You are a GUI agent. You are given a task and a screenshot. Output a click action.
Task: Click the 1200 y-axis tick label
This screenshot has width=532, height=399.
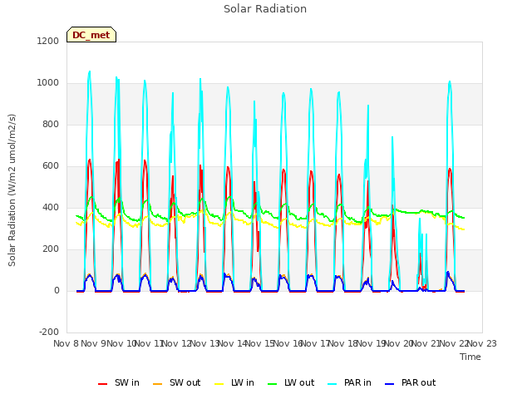point(48,41)
